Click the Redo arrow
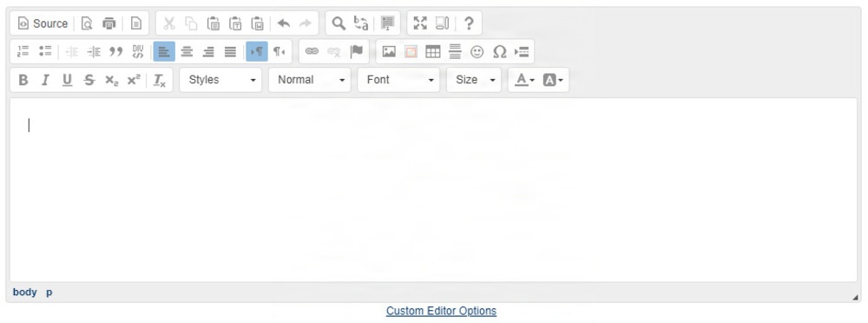868x323 pixels. coord(305,23)
